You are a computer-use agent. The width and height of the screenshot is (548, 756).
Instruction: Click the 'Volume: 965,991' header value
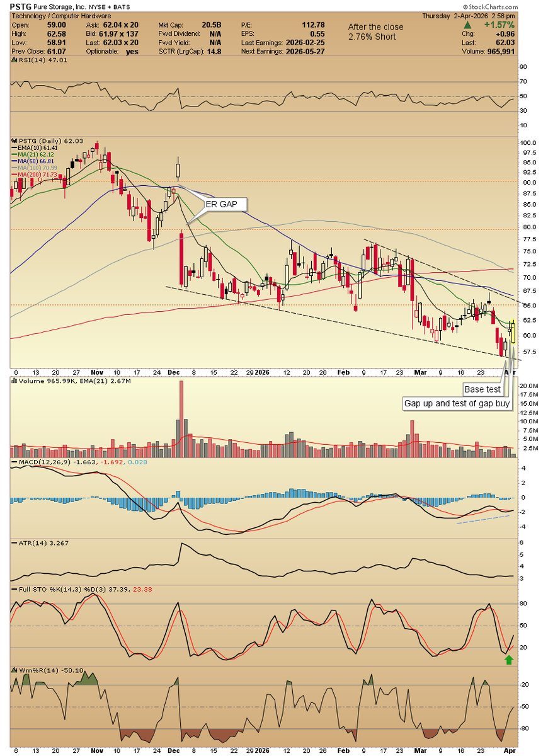[x=489, y=52]
